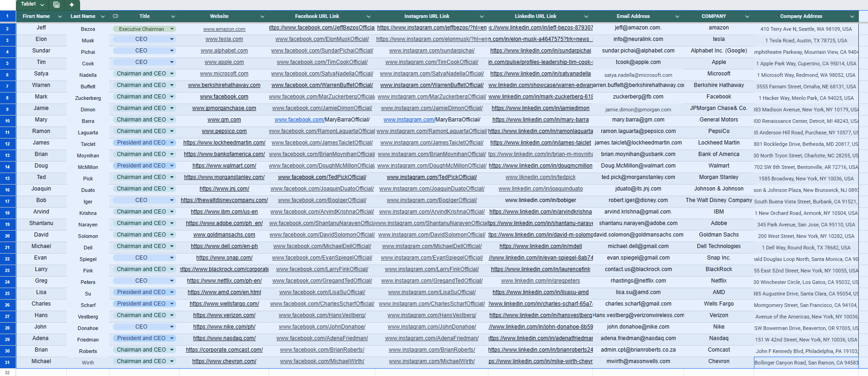Select the 1 Tesla Road address cell
The image size is (868, 376).
(806, 40)
